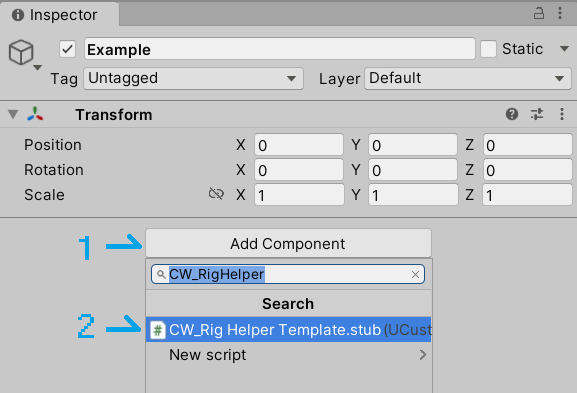Screen dimensions: 577x393
Task: Open the Inspector panel kebab menu
Action: pos(560,13)
